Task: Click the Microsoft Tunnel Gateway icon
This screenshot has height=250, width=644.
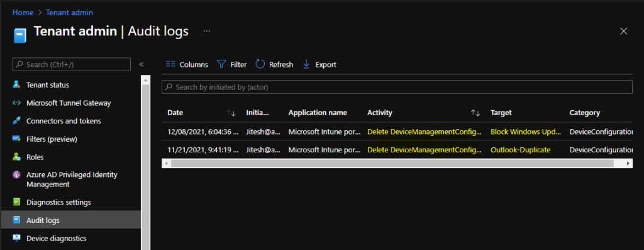Action: [16, 103]
